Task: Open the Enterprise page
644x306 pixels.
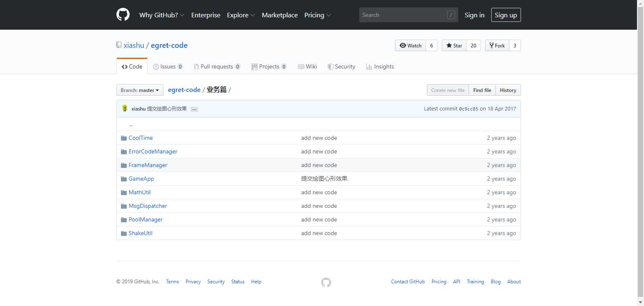Action: [x=206, y=15]
